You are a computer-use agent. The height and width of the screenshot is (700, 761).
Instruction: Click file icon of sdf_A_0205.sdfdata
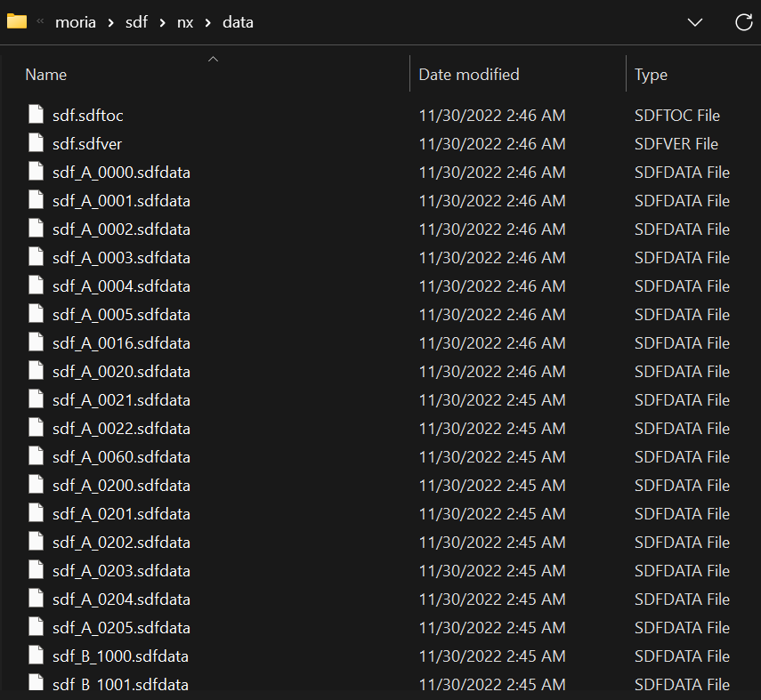coord(36,627)
